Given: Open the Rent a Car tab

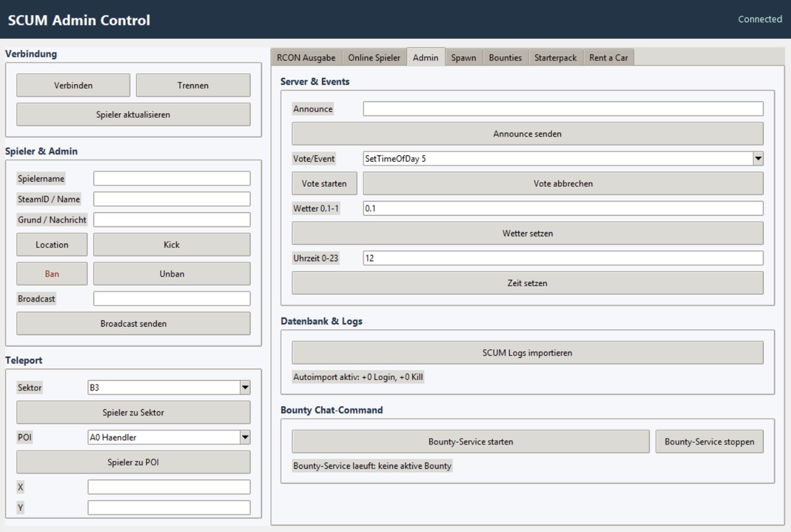Looking at the screenshot, I should tap(609, 57).
